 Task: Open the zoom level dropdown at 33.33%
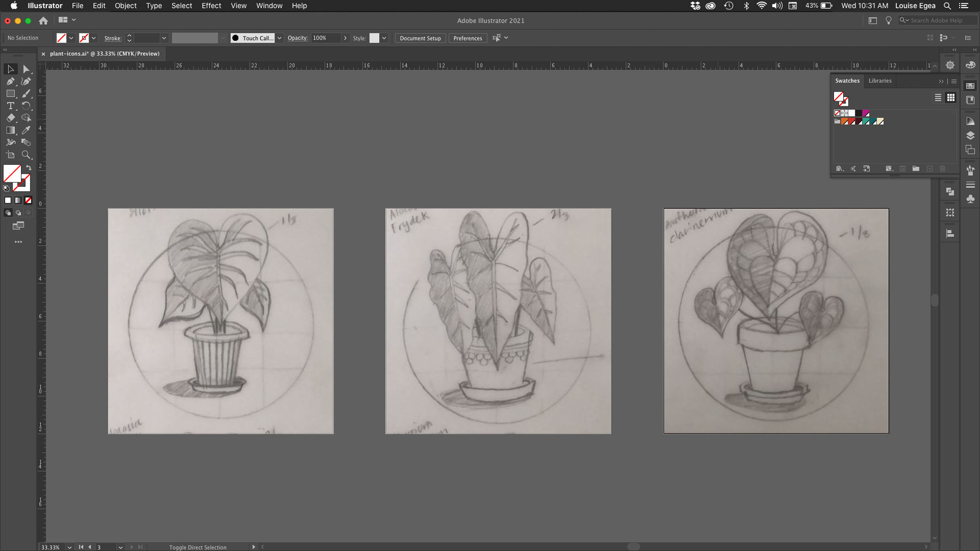69,547
